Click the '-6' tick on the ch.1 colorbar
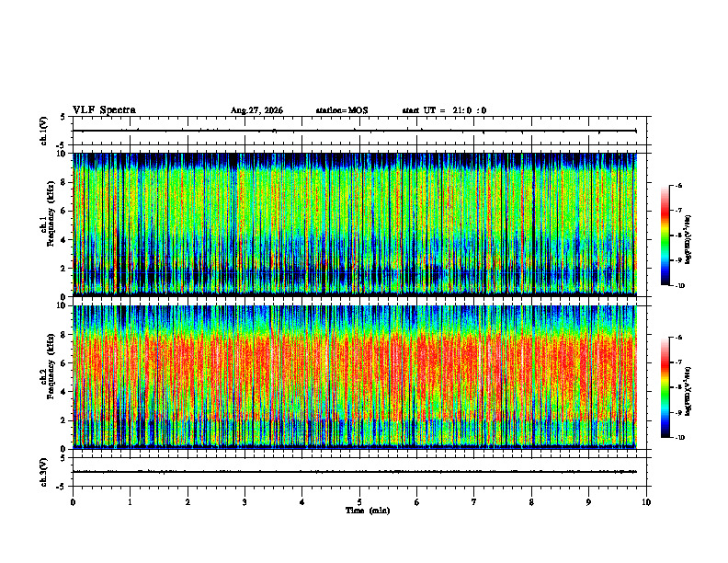This screenshot has width=728, height=563. click(678, 186)
